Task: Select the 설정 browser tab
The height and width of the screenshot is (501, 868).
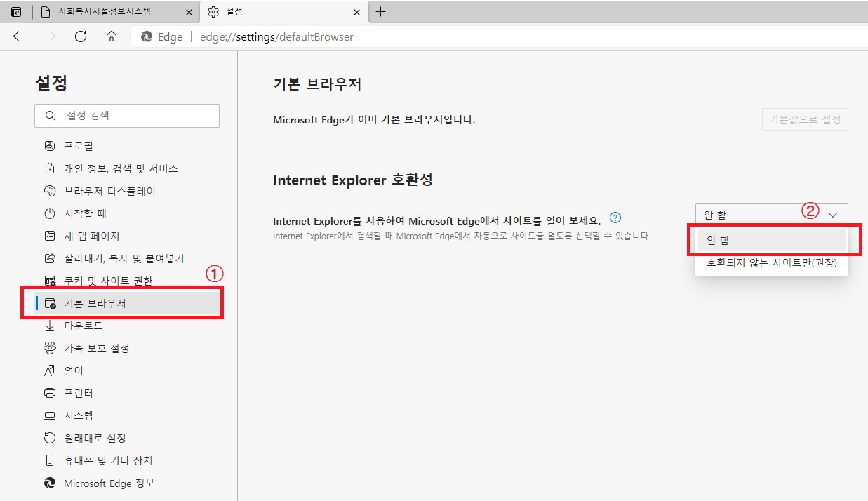Action: [x=284, y=12]
